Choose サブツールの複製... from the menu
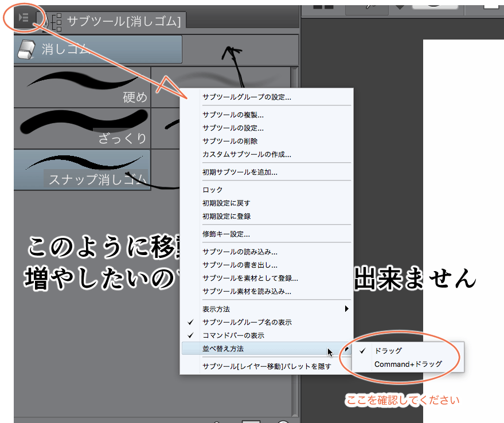This screenshot has height=423, width=504. (233, 115)
